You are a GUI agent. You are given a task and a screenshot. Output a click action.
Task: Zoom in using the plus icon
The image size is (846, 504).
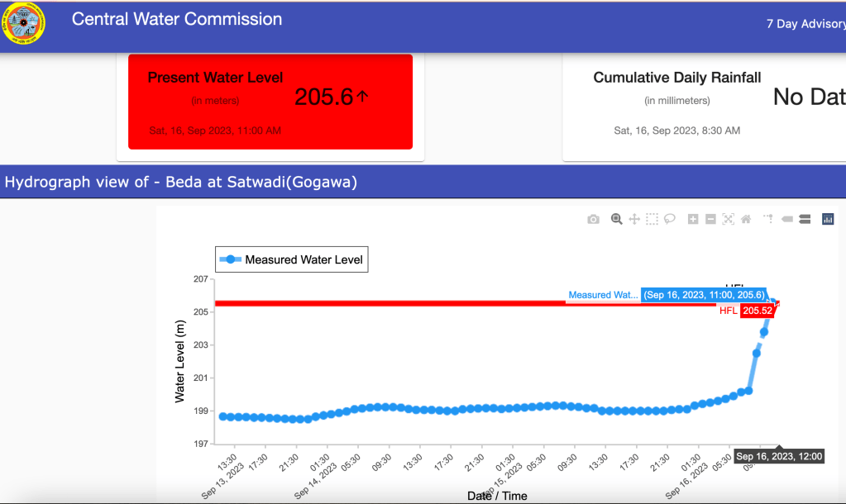[x=693, y=219]
